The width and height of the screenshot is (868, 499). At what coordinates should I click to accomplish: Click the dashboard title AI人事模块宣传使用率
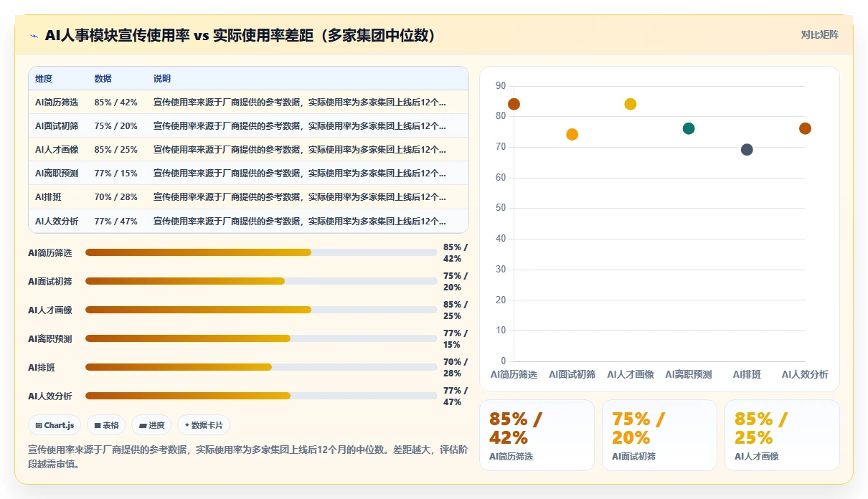pos(240,35)
